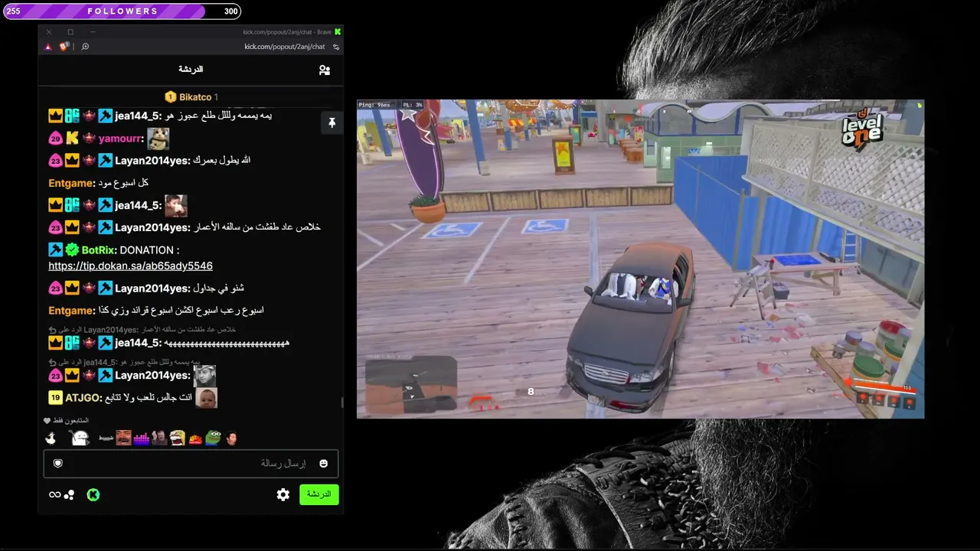Select the surprised man emote
Screen dimensions: 980x551
tap(231, 438)
